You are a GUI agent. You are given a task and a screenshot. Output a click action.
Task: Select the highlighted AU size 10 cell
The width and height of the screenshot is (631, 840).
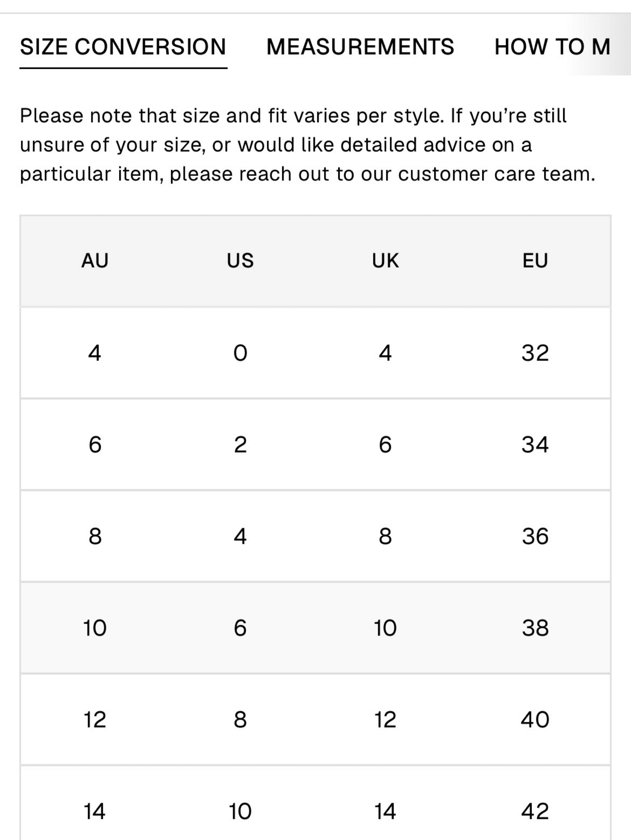tap(95, 628)
